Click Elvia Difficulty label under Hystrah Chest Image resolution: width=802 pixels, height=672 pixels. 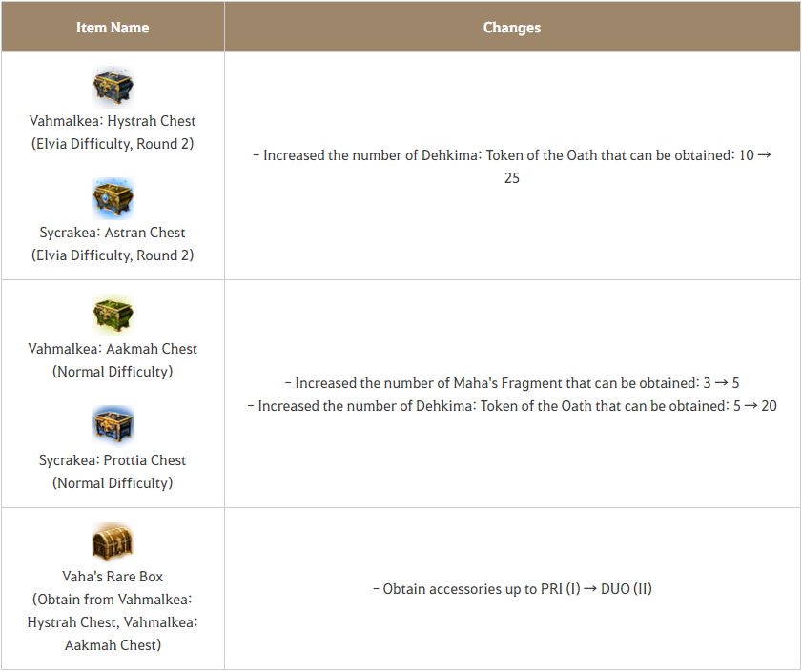pos(113,144)
